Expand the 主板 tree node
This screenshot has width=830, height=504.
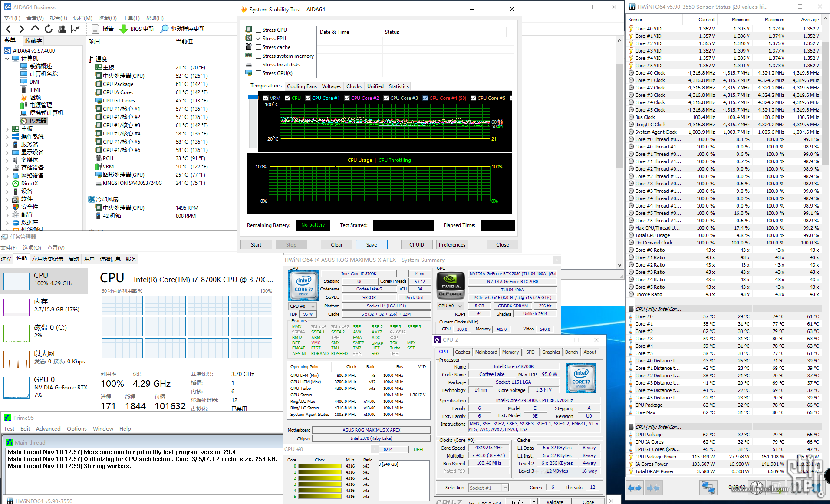click(x=7, y=129)
